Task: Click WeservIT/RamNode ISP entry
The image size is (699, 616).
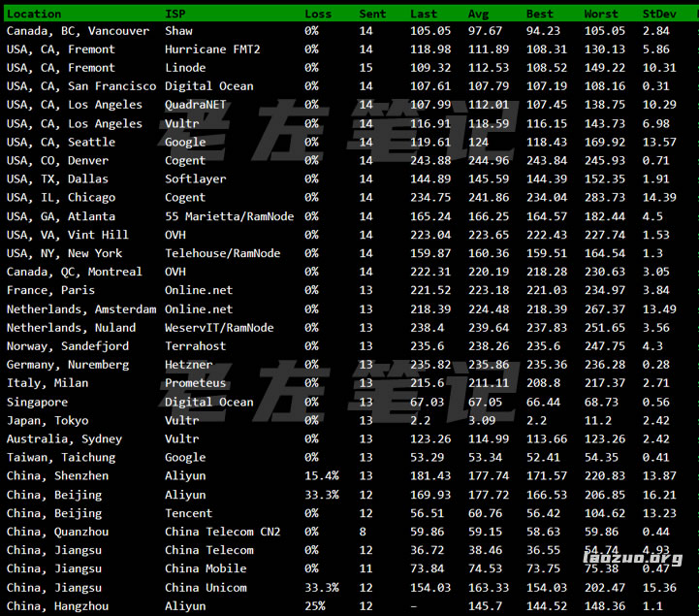Action: point(219,328)
